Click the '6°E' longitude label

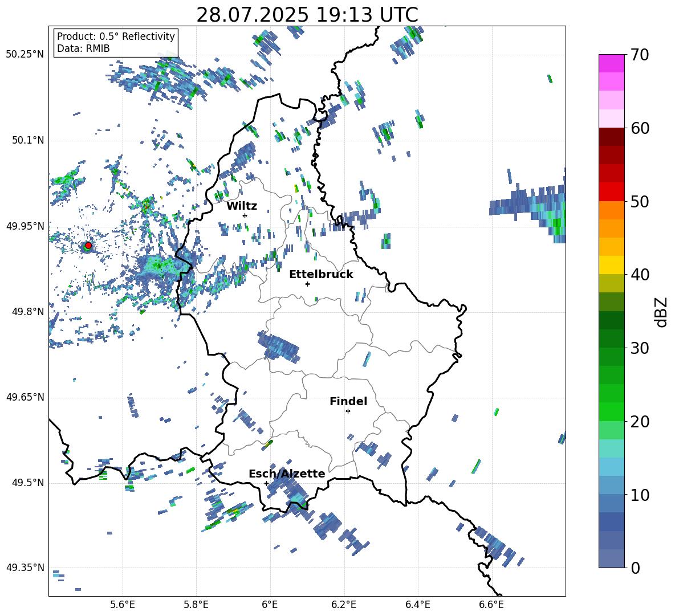click(270, 605)
